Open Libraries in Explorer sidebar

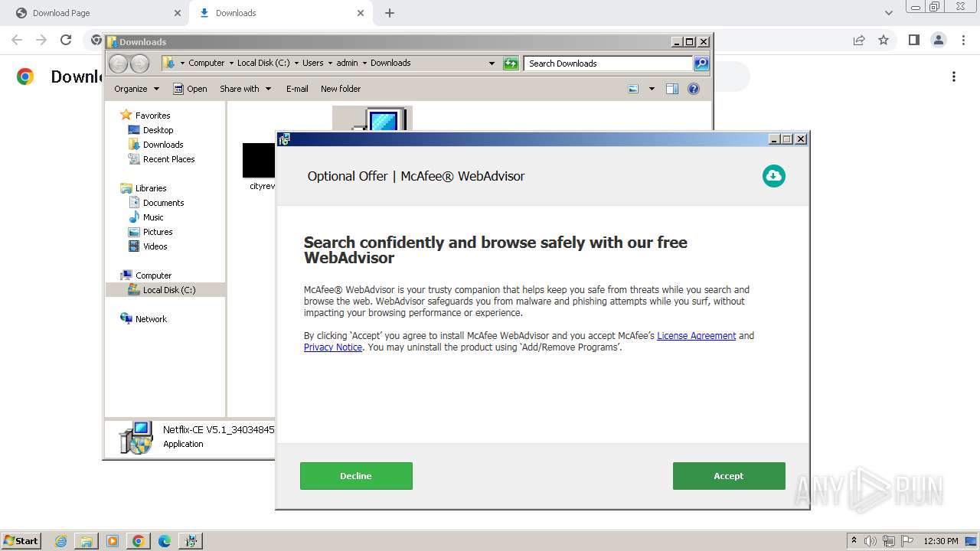point(151,188)
